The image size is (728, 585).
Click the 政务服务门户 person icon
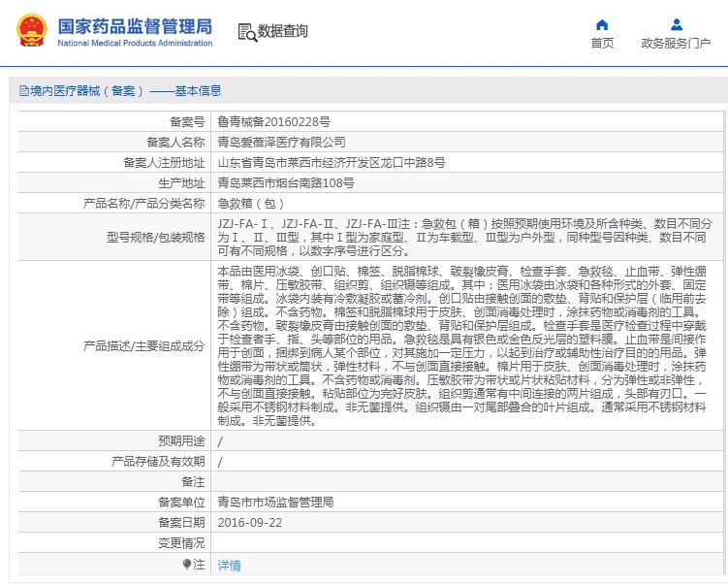pyautogui.click(x=676, y=24)
